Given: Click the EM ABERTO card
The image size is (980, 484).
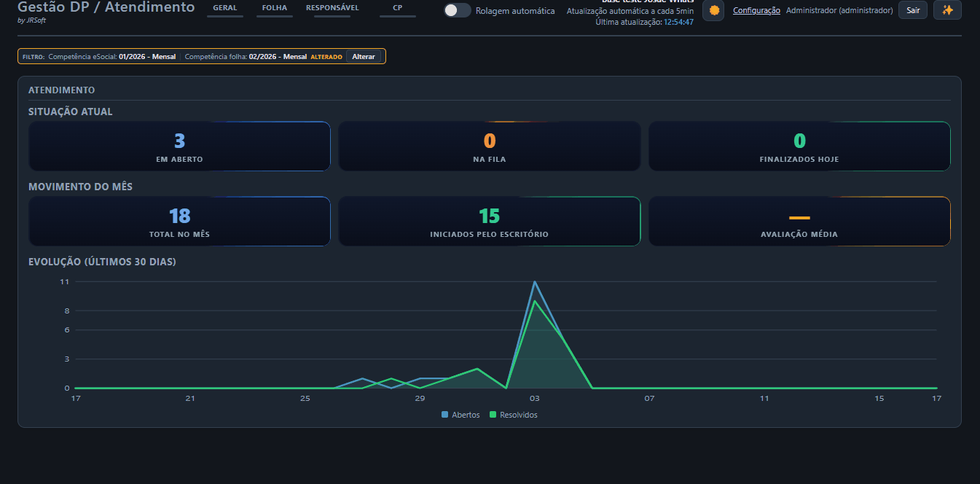Looking at the screenshot, I should click(179, 146).
